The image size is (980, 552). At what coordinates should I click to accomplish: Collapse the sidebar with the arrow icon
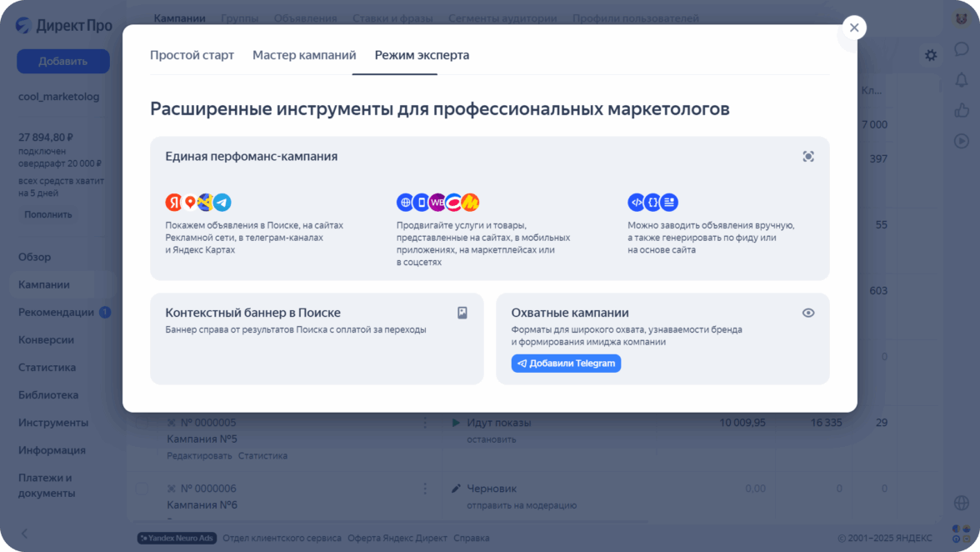click(x=24, y=534)
